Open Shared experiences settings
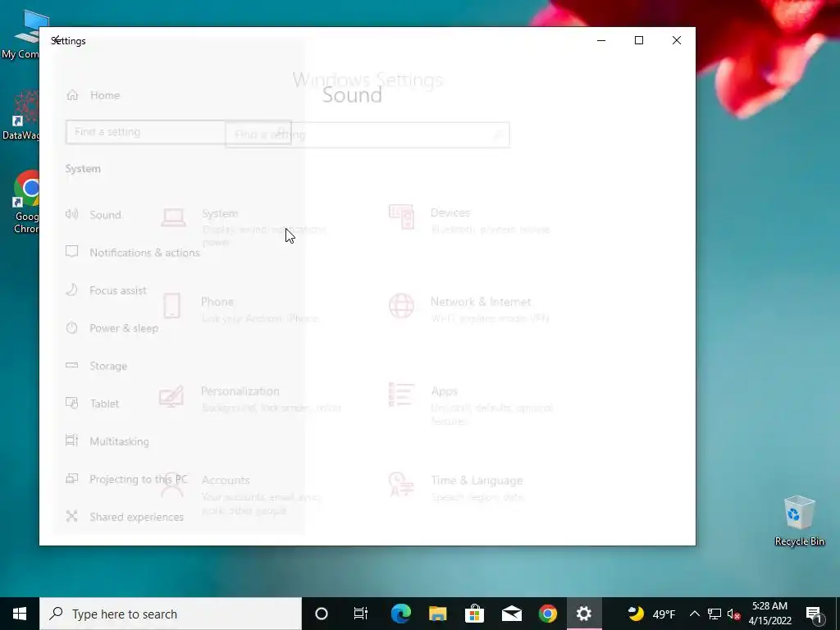 (125, 517)
